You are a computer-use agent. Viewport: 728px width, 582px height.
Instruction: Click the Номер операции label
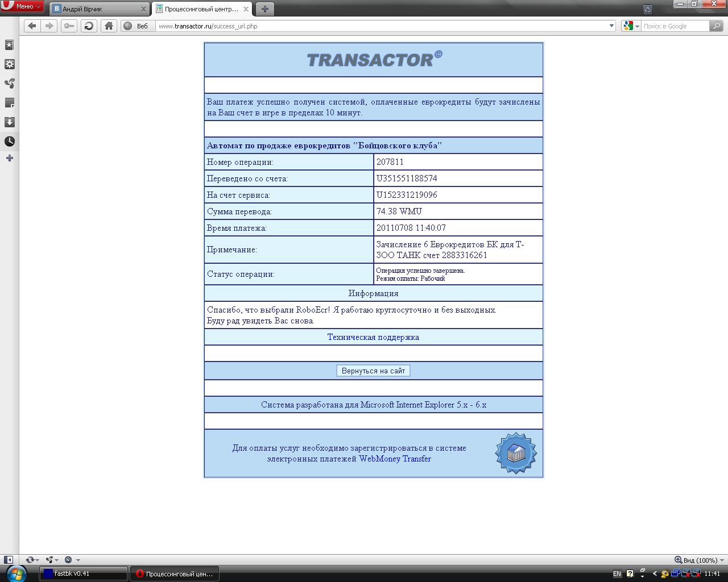[x=240, y=162]
